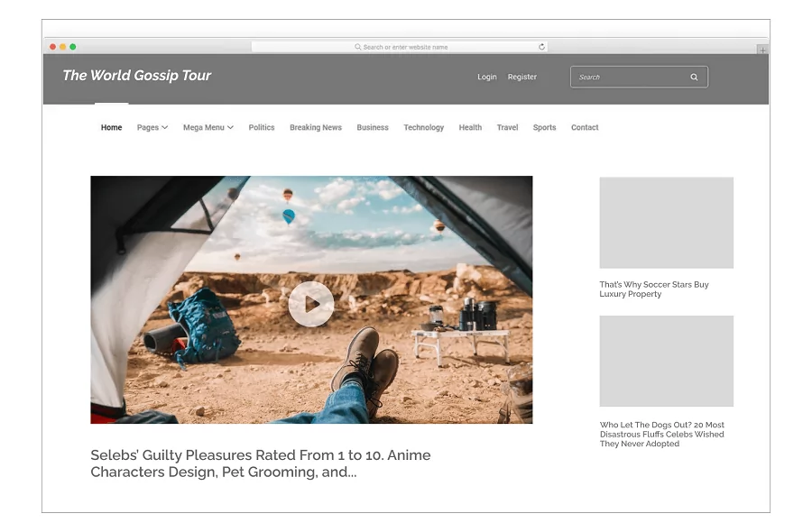This screenshot has height=532, width=812.
Task: Click The World Gossip Tour site logo
Action: point(136,76)
